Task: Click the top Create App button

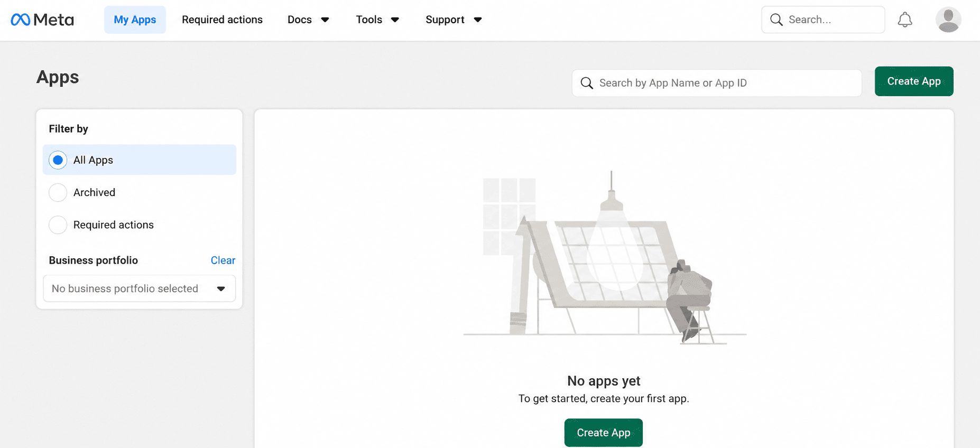Action: (x=914, y=81)
